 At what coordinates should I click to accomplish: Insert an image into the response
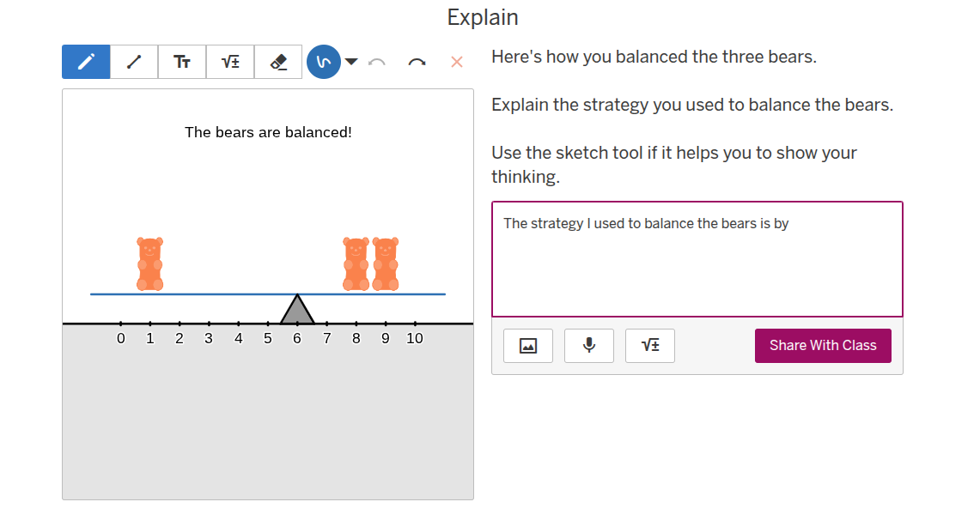point(528,346)
